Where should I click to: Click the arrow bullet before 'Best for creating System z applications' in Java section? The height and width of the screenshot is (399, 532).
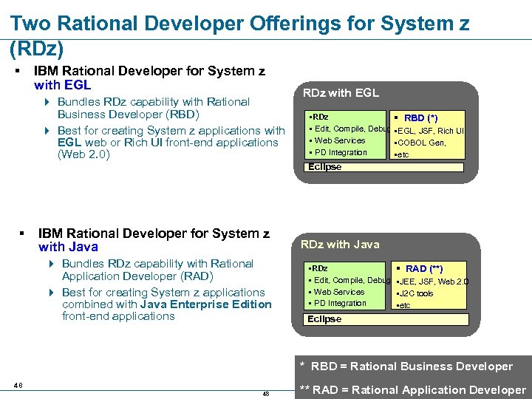51,293
